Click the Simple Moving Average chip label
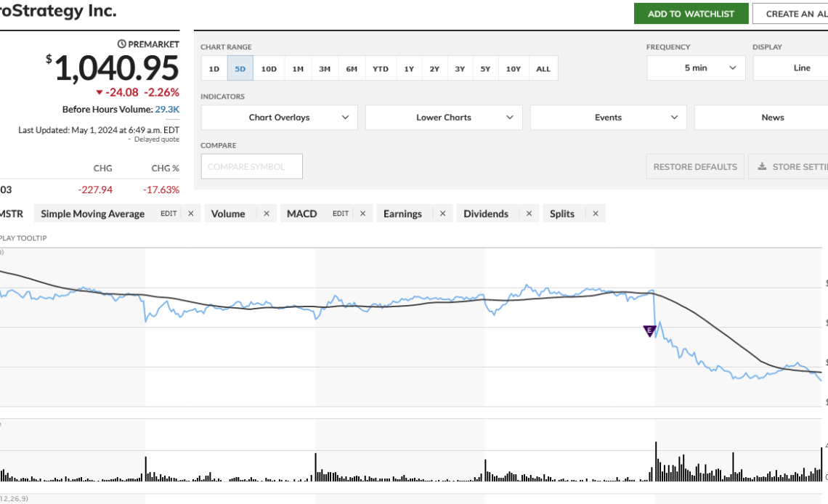 [x=92, y=214]
